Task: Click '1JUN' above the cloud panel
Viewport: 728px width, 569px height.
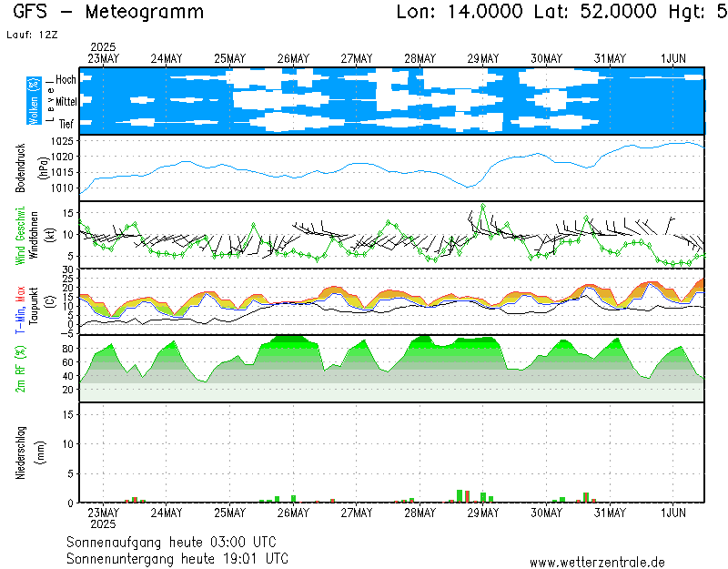Action: (673, 59)
